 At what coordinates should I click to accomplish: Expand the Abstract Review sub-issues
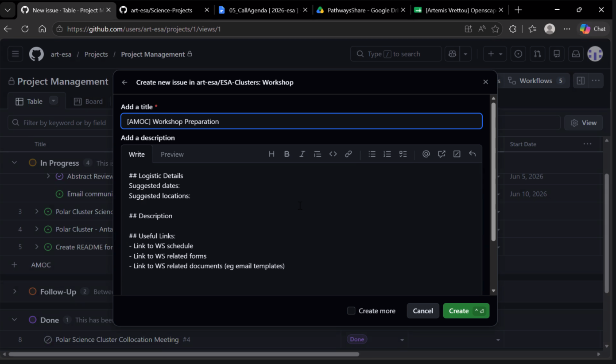pyautogui.click(x=48, y=176)
